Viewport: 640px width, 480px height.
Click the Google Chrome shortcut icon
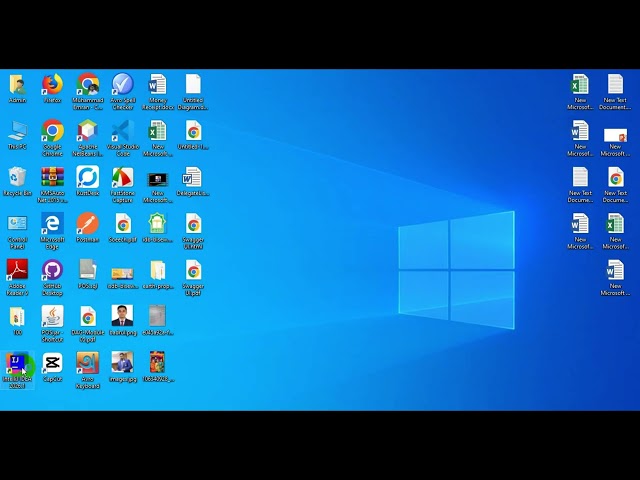[x=52, y=138]
